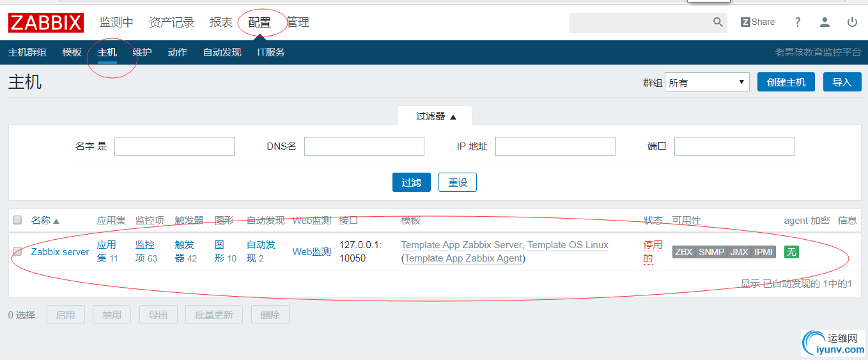Open the 群组 dropdown showing 所有
This screenshot has width=868, height=360.
707,82
